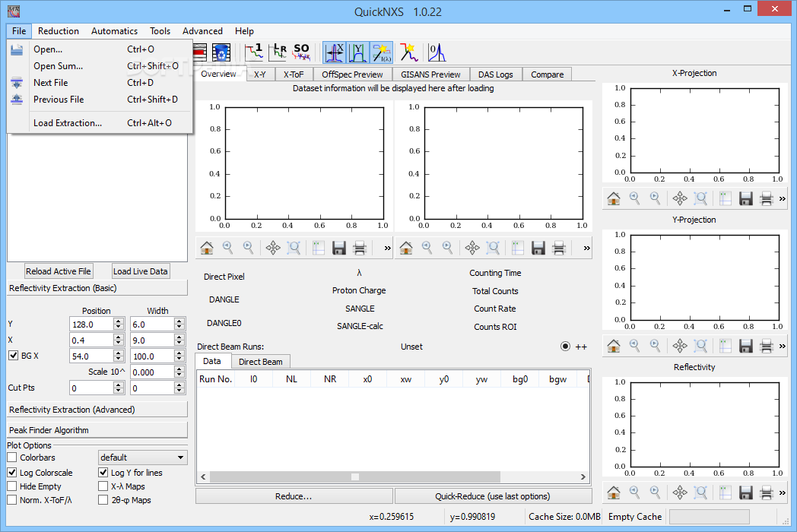Open subplot config on right Overview plot
The height and width of the screenshot is (532, 797).
tap(517, 248)
